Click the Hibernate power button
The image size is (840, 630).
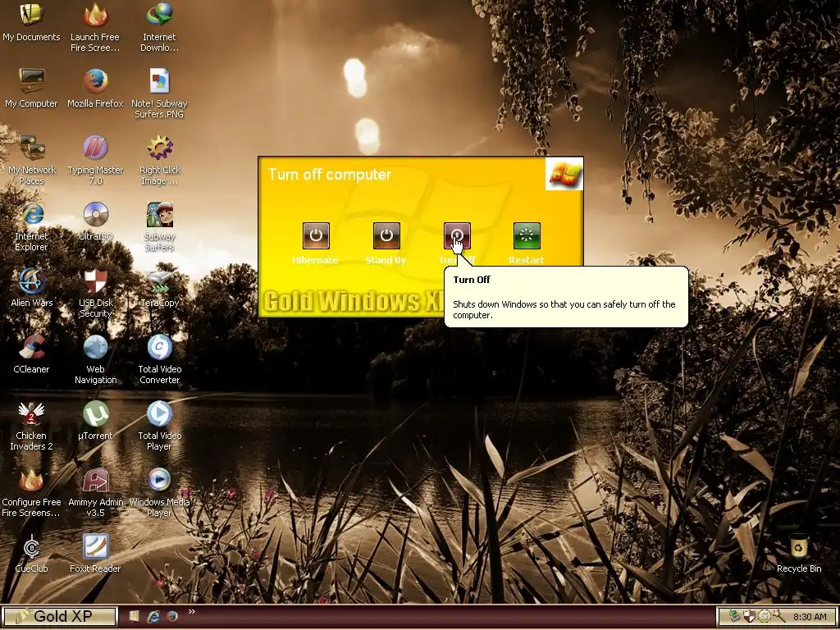[316, 235]
